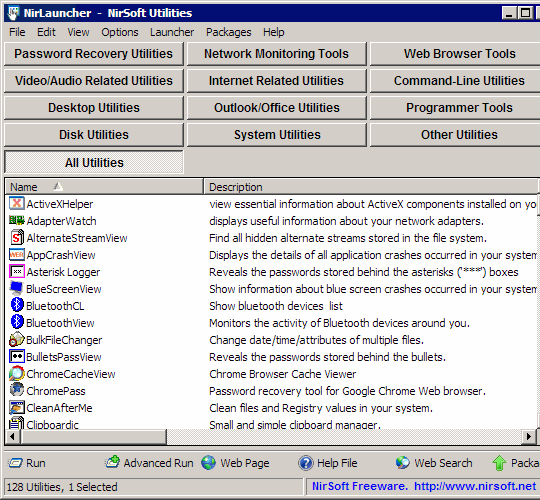Select the ChromePass entry name

tap(56, 391)
